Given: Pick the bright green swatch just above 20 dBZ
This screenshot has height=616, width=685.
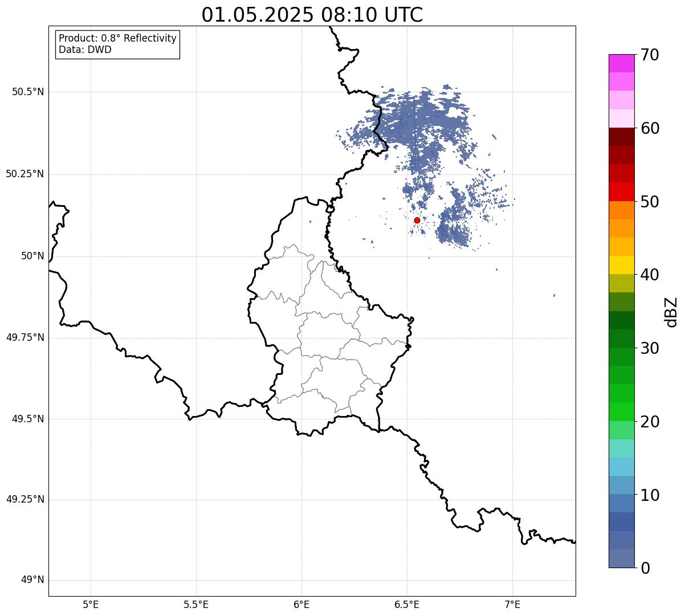Looking at the screenshot, I should pyautogui.click(x=621, y=412).
